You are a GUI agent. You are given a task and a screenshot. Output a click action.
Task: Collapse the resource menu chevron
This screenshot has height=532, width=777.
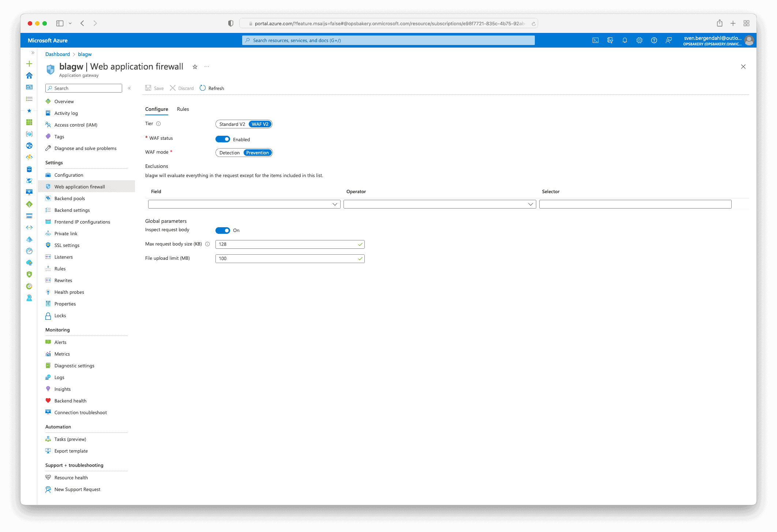click(x=129, y=88)
